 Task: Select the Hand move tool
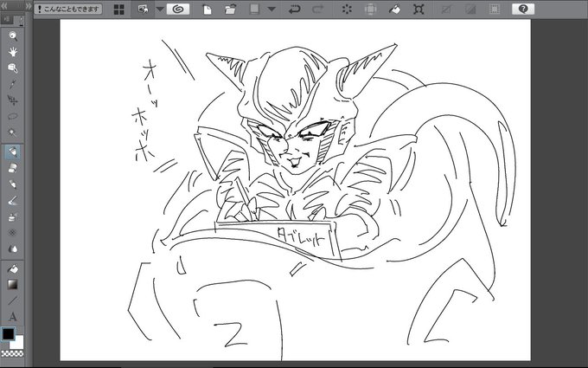click(13, 52)
